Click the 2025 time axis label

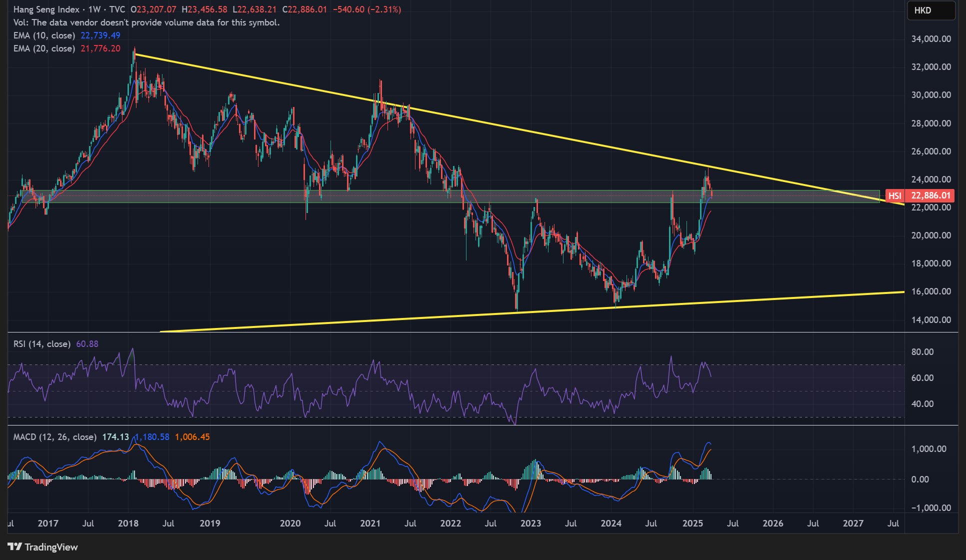pos(693,523)
